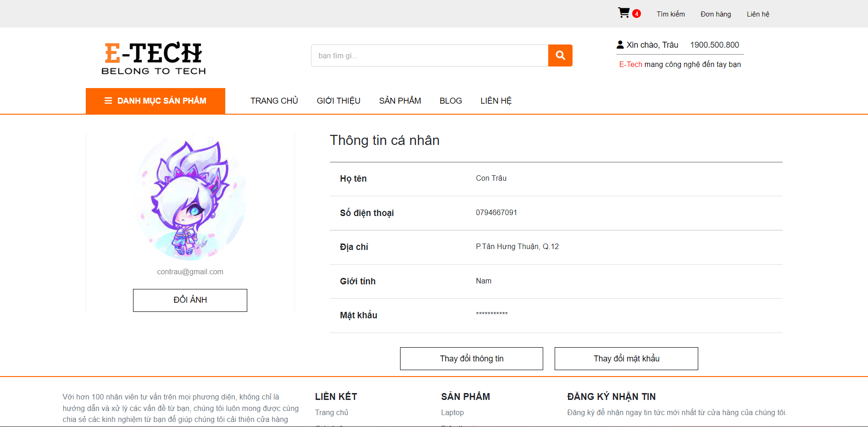Click the Laptop link under SẢN PHẨM
The width and height of the screenshot is (868, 427).
click(x=452, y=412)
